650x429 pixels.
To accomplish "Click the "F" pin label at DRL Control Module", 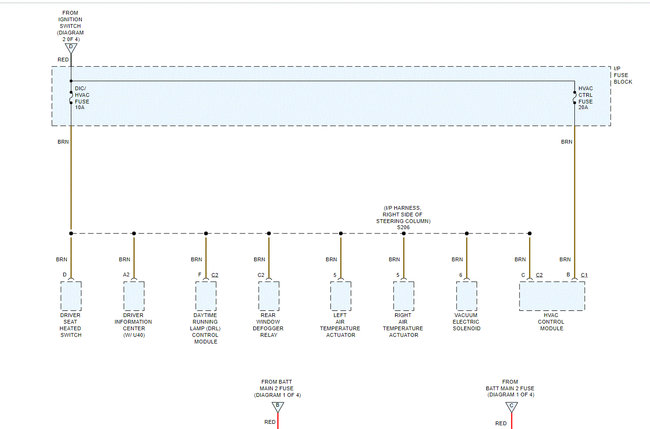I will 200,274.
